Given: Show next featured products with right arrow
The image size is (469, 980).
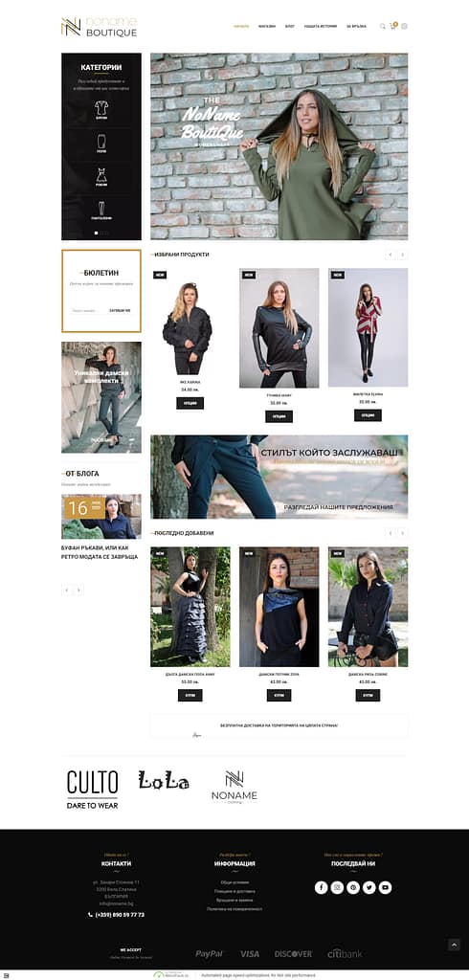Looking at the screenshot, I should (403, 255).
